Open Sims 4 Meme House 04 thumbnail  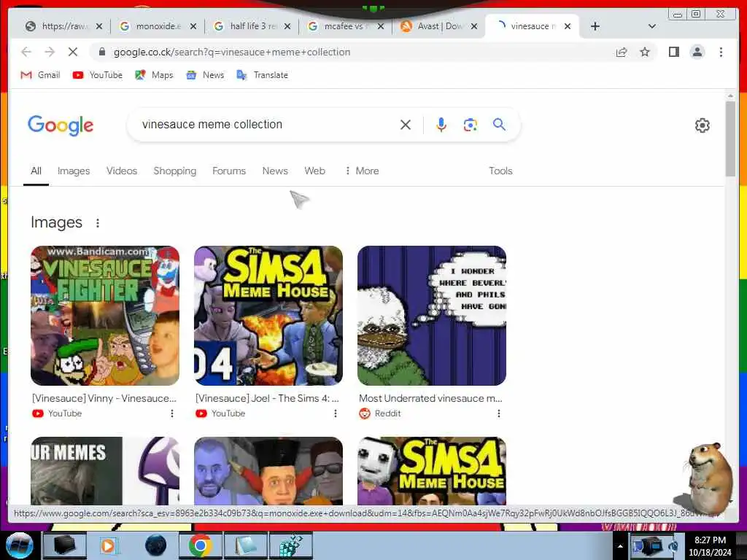pyautogui.click(x=268, y=316)
